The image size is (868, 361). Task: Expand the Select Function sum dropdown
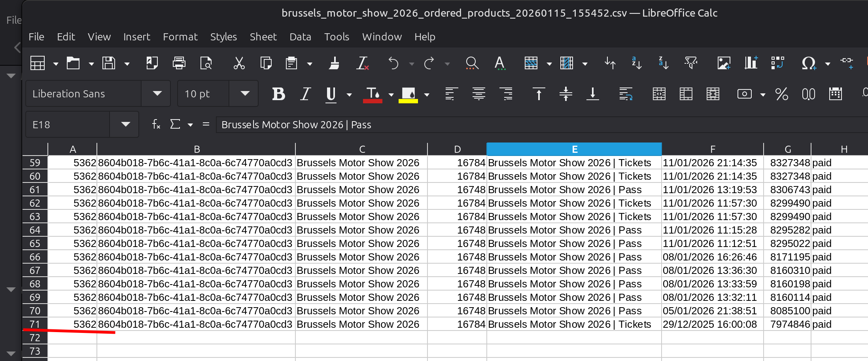pyautogui.click(x=190, y=125)
